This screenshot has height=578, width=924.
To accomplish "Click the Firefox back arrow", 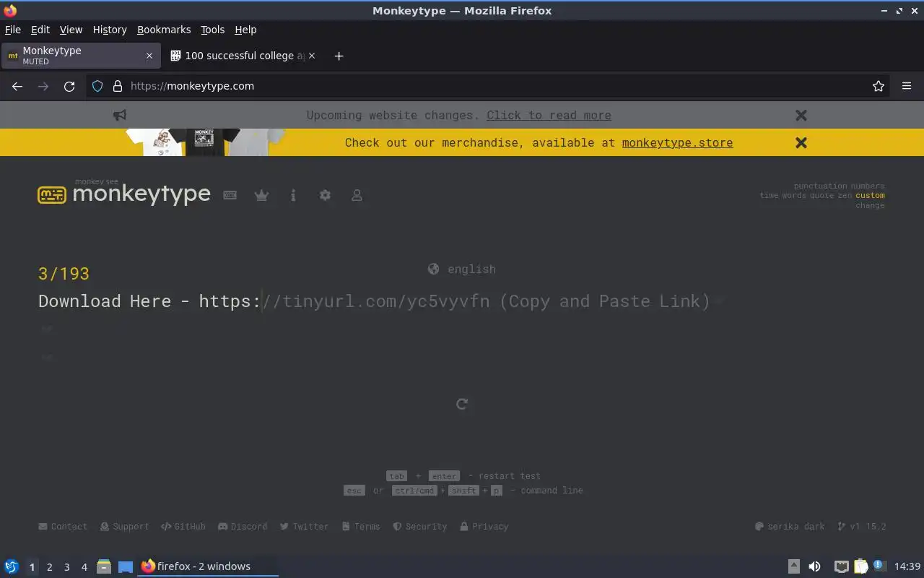I will tap(17, 86).
